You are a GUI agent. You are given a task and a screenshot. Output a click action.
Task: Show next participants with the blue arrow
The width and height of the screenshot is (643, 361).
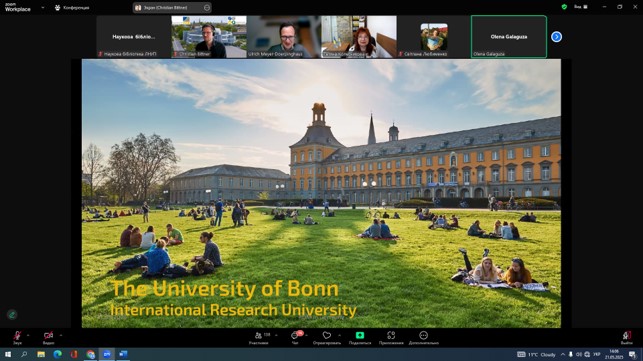[556, 37]
